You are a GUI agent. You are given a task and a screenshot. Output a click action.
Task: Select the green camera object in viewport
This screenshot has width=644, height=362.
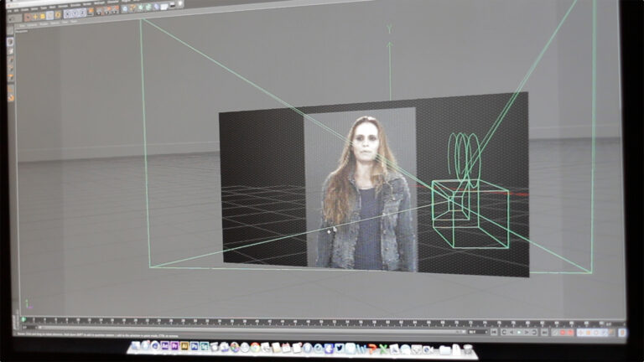click(470, 209)
